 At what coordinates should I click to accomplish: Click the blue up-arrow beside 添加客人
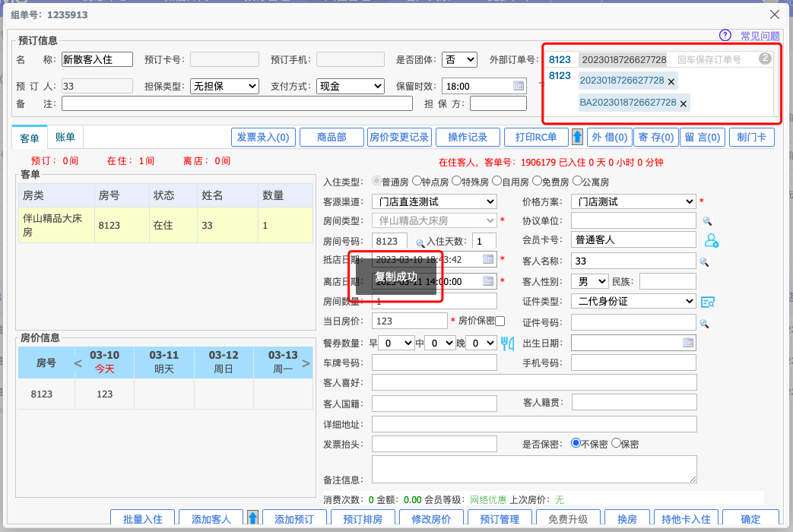pyautogui.click(x=253, y=517)
